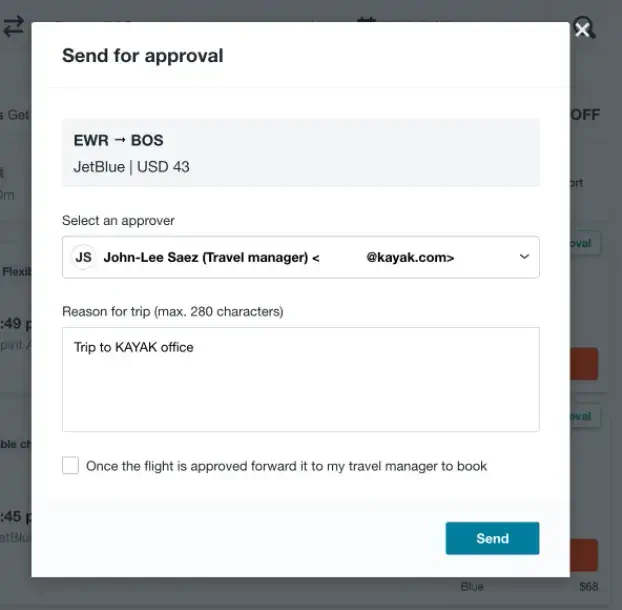The image size is (622, 610).
Task: Click the swap direction arrows icon
Action: click(13, 27)
